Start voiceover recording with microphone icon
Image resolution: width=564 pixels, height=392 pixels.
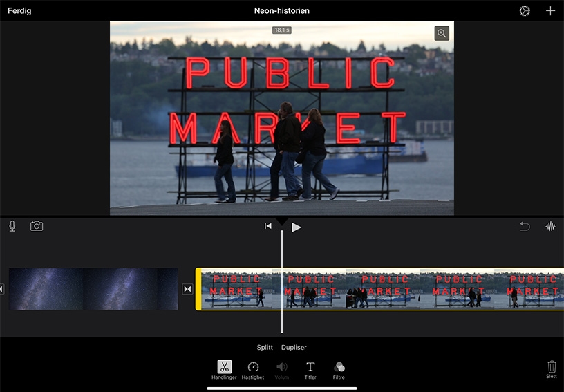[x=12, y=226]
